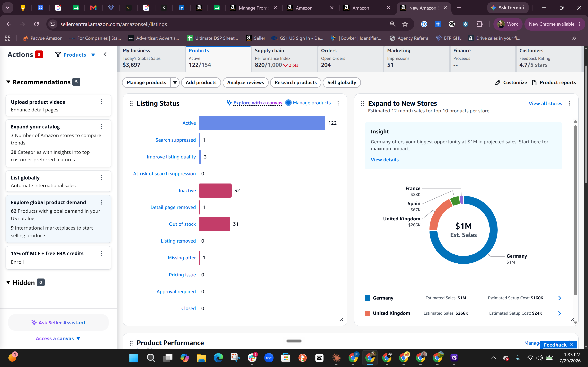Expand the Products filter dropdown
The image size is (588, 367).
pos(93,55)
